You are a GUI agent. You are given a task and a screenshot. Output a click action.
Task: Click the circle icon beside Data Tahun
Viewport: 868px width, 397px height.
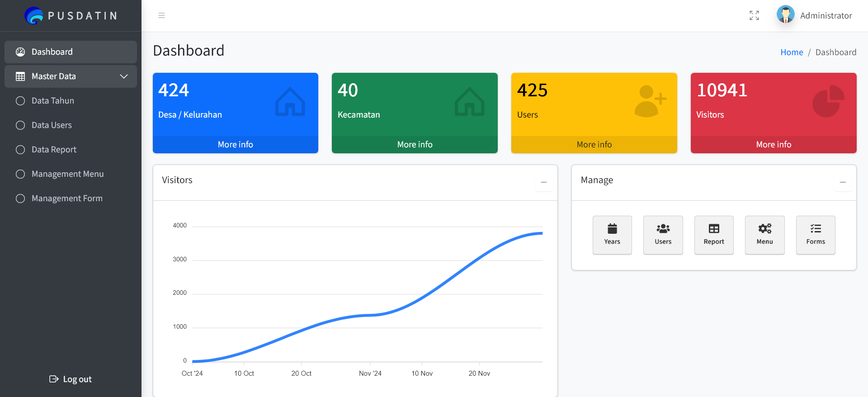point(20,101)
